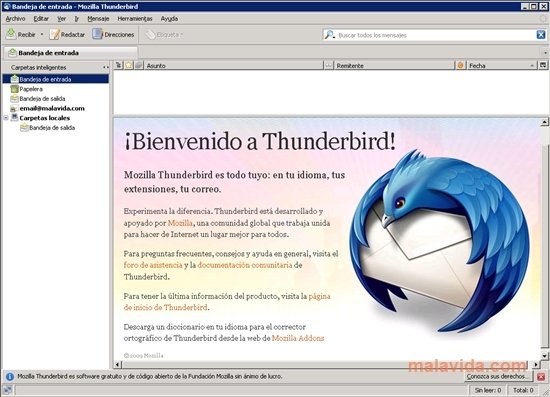Select the Bandeja de entrada tab
The image size is (550, 397).
(70, 53)
